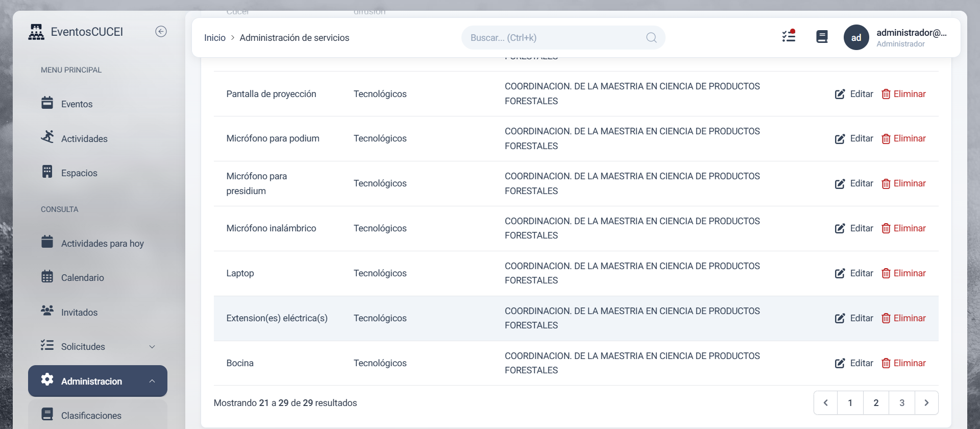The height and width of the screenshot is (429, 980).
Task: Click the EventosCUCEI logo icon
Action: [x=36, y=32]
